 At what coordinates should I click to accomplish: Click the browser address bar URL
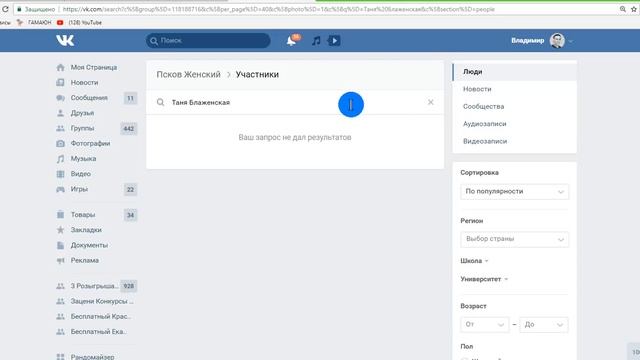[278, 9]
